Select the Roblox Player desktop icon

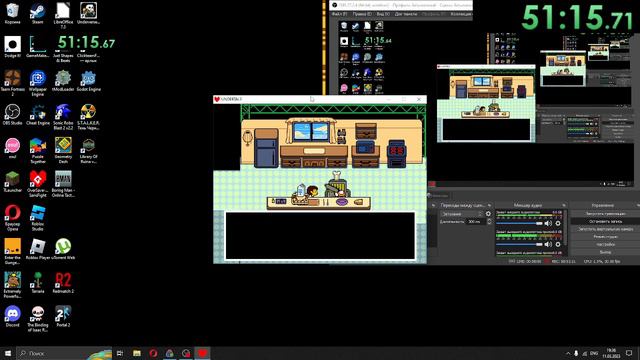[38, 249]
